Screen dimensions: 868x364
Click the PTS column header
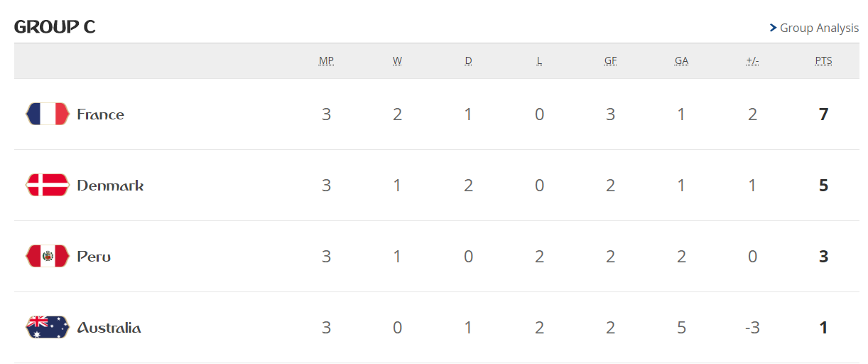pyautogui.click(x=823, y=60)
